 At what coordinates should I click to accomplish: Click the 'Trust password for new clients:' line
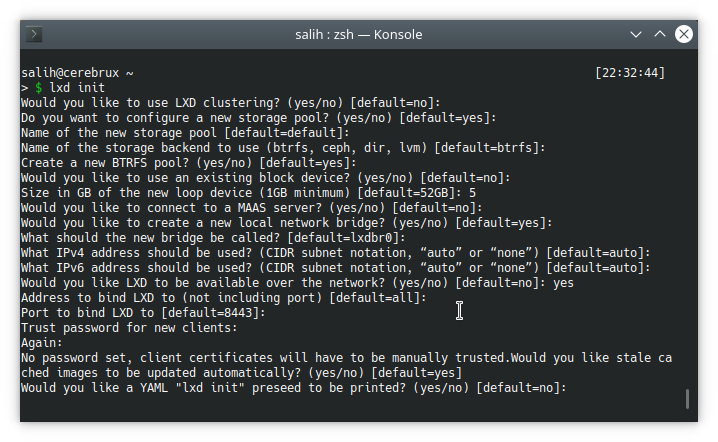pos(129,328)
